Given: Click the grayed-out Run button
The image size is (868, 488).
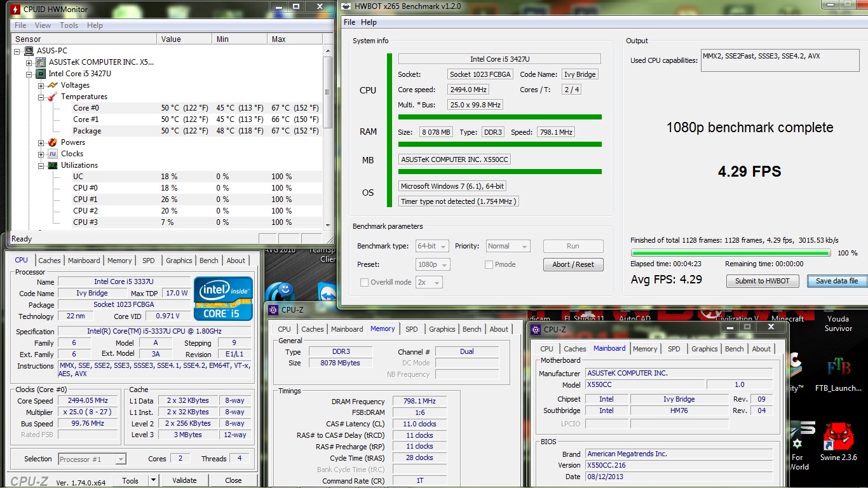Looking at the screenshot, I should pos(573,246).
